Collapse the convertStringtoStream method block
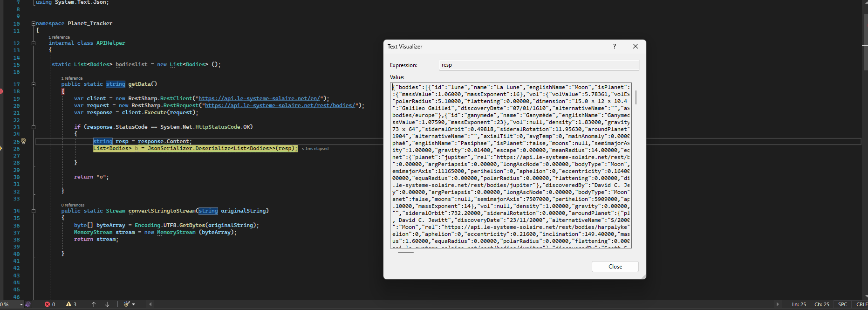The height and width of the screenshot is (310, 868). click(34, 211)
